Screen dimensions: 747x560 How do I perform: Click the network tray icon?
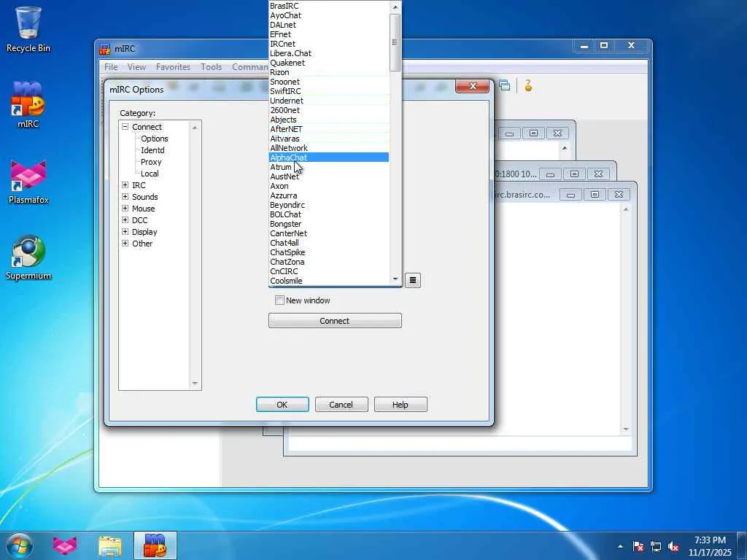[656, 546]
